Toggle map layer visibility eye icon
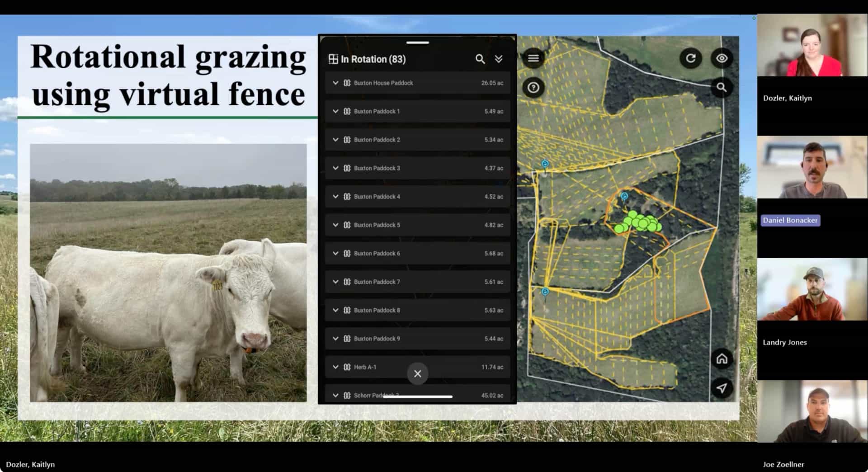This screenshot has width=868, height=472. click(x=722, y=58)
